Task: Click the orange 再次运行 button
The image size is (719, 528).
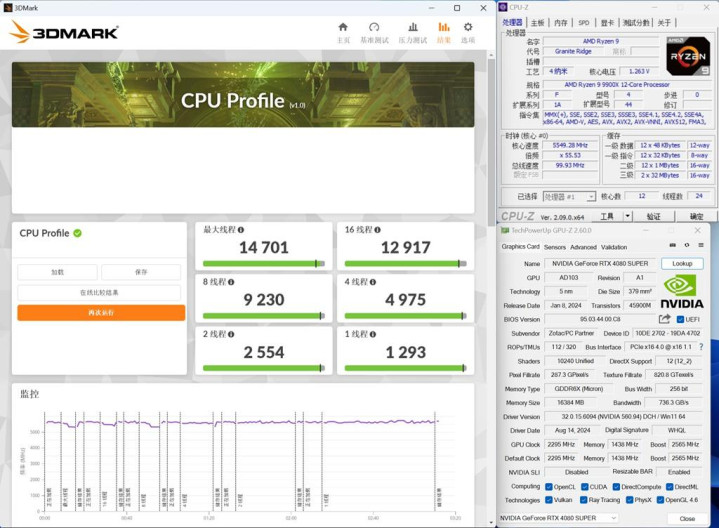Action: click(101, 313)
